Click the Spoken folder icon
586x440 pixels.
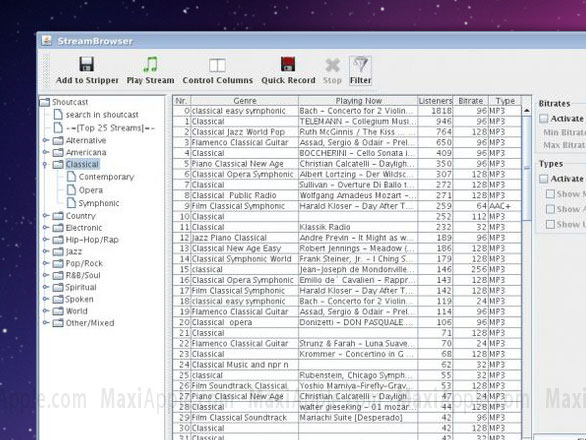click(x=58, y=300)
